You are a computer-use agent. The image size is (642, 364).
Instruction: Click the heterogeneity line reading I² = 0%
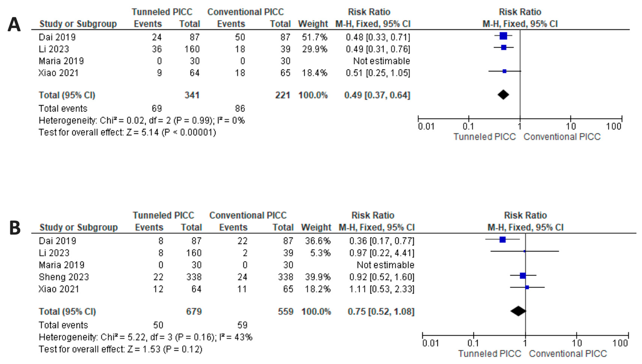142,121
